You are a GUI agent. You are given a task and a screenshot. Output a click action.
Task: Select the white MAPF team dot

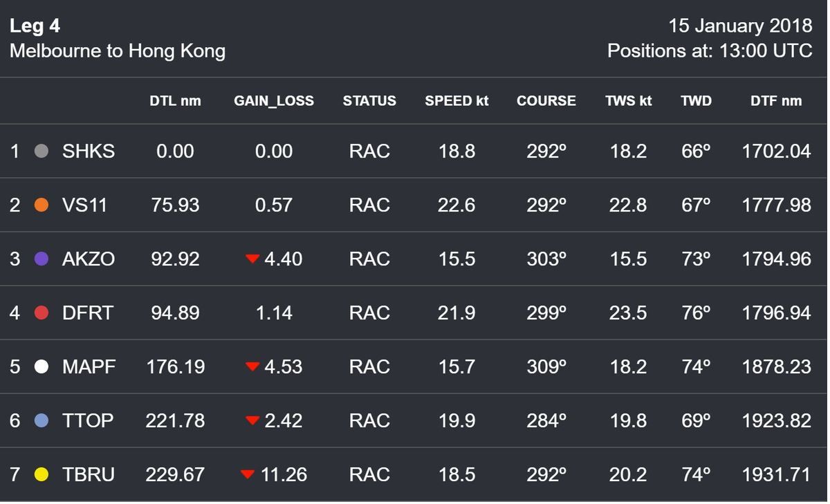[x=41, y=366]
